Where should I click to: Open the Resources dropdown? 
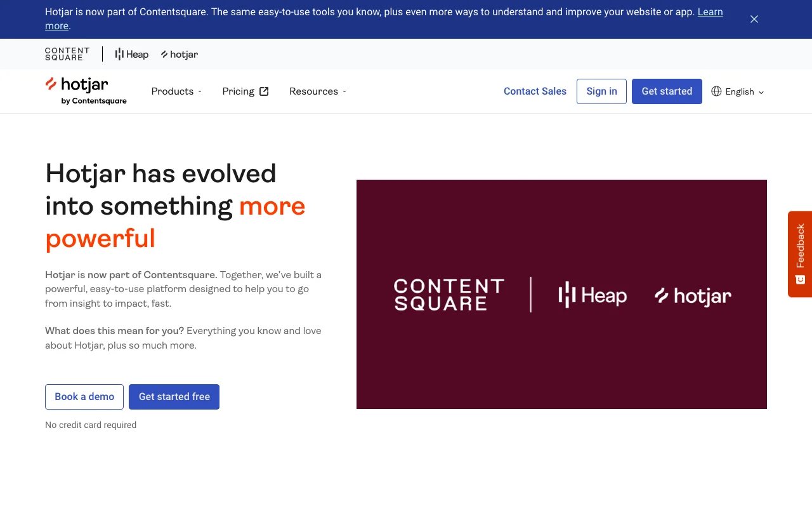point(317,91)
